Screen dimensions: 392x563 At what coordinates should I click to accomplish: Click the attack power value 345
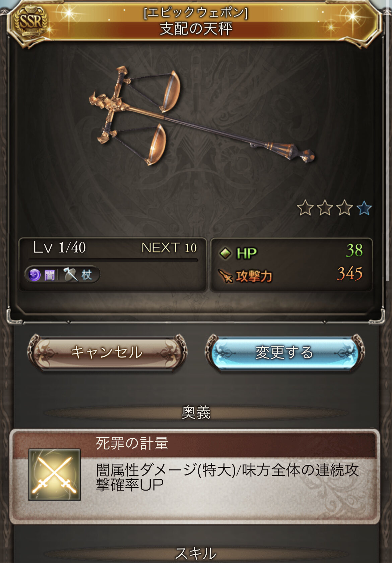click(350, 274)
